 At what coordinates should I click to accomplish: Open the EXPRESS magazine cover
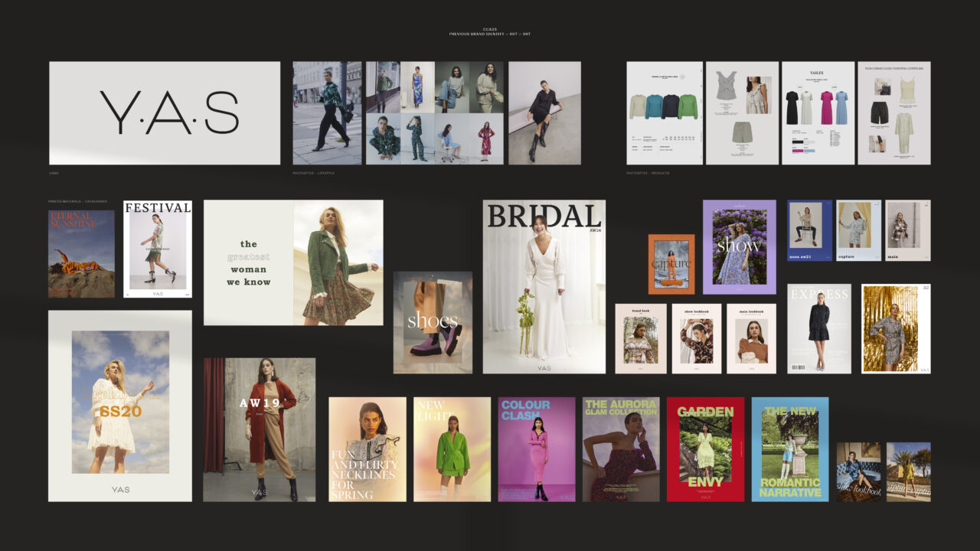[x=819, y=329]
